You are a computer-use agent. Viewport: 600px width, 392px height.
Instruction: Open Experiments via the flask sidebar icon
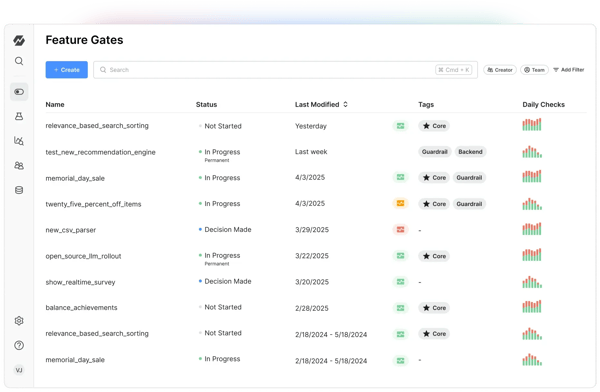(19, 116)
